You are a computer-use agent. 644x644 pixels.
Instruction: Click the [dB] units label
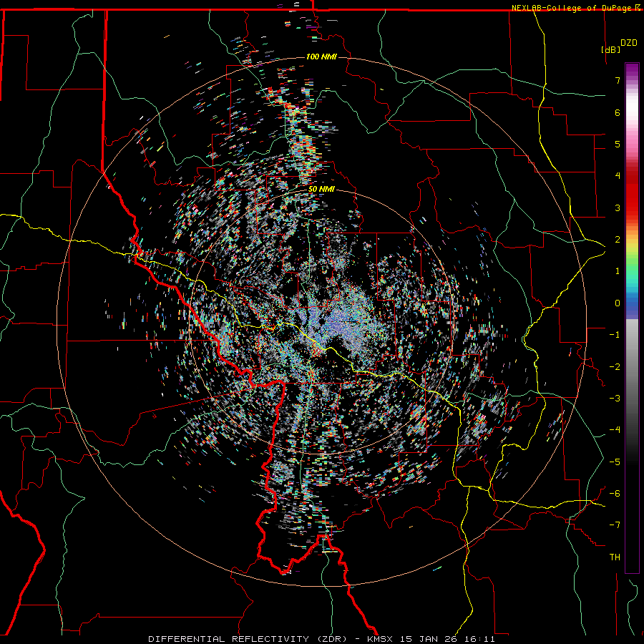pyautogui.click(x=611, y=49)
